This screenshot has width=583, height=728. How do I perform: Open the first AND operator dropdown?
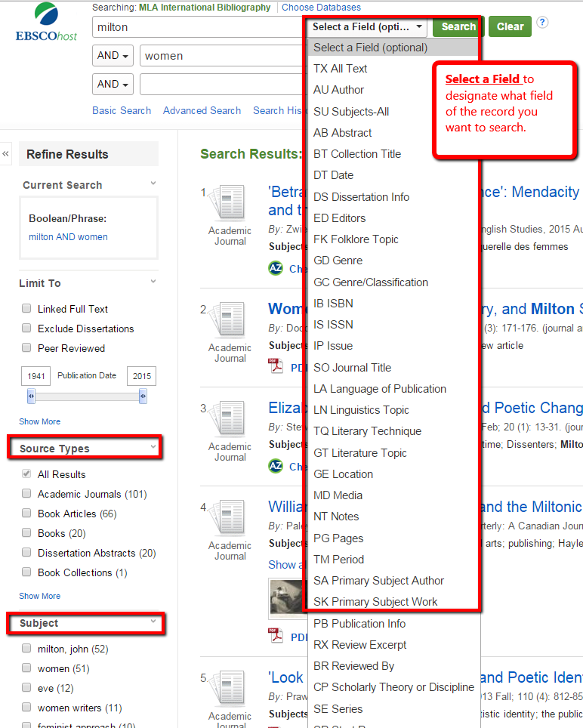coord(113,55)
